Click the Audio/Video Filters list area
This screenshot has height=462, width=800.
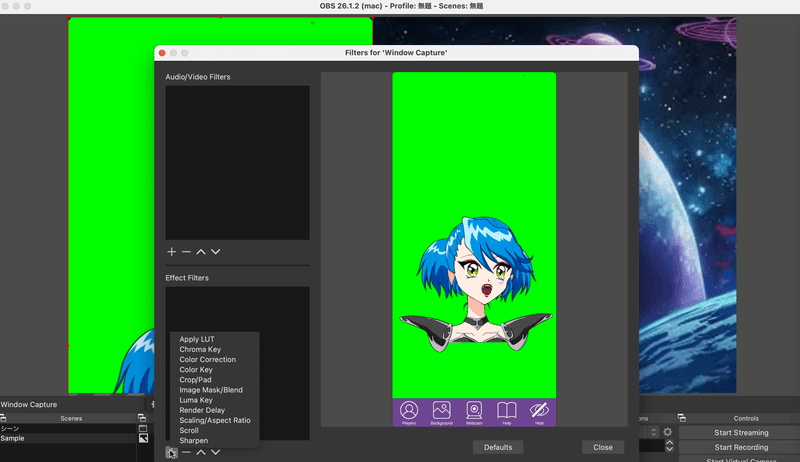point(237,162)
